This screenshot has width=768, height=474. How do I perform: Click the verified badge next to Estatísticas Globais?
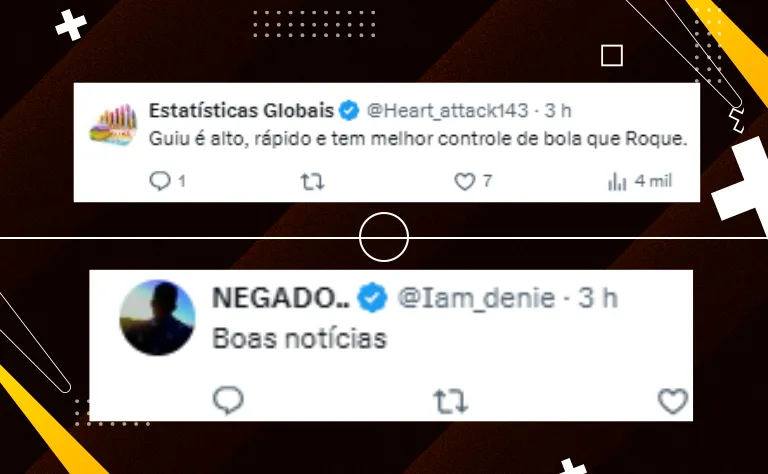pos(349,111)
